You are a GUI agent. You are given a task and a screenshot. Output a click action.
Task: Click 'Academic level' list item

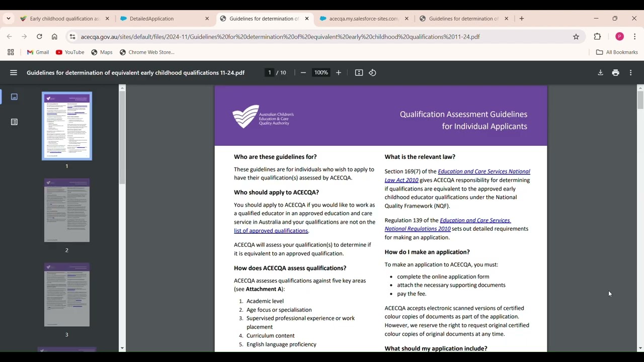265,301
